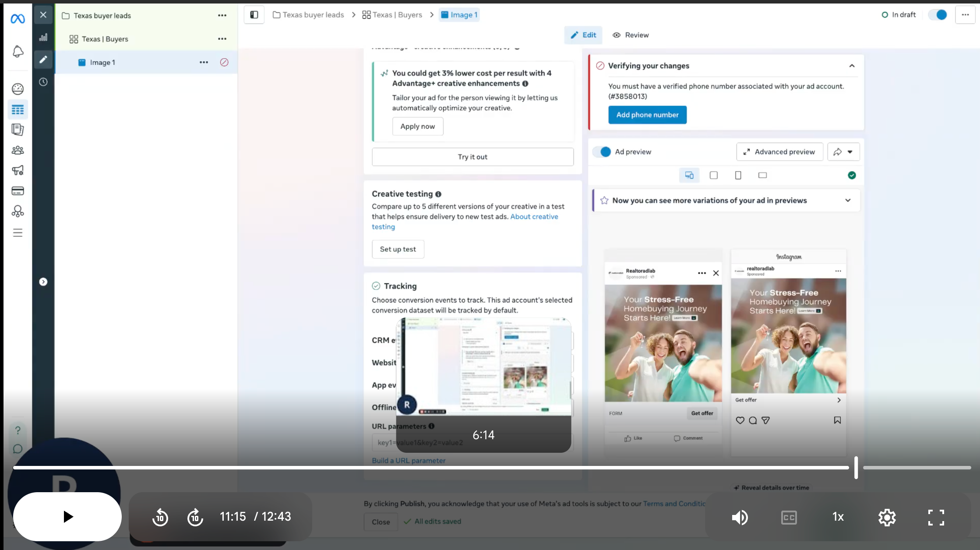This screenshot has height=550, width=980.
Task: Expand more variations in previews banner
Action: click(x=848, y=200)
